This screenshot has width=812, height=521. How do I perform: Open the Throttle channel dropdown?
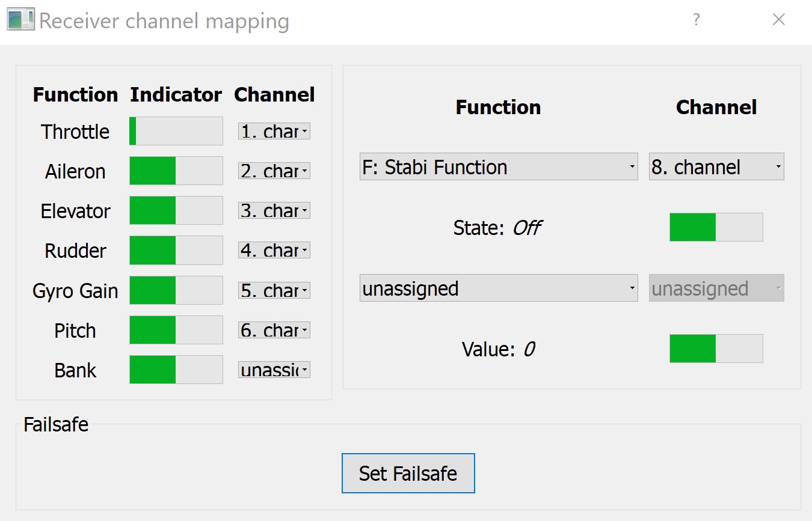pyautogui.click(x=274, y=132)
